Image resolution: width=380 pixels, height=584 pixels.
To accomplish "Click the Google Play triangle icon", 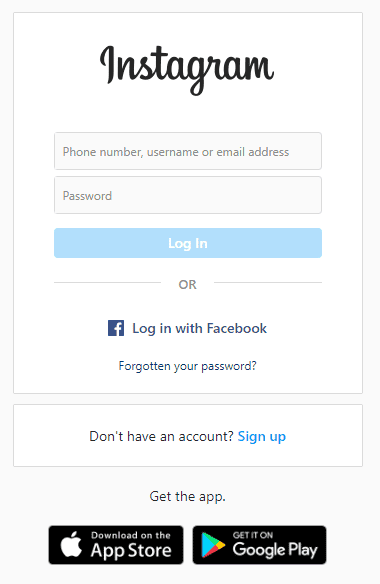I will 213,545.
